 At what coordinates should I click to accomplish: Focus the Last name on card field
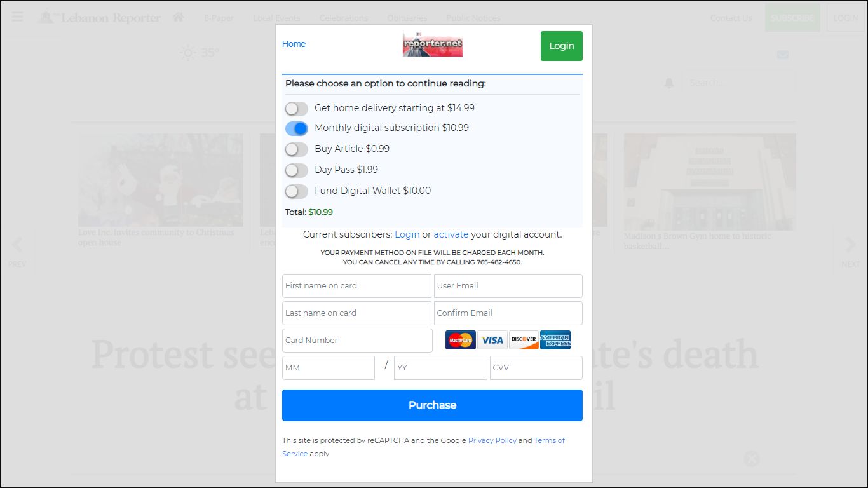[356, 313]
